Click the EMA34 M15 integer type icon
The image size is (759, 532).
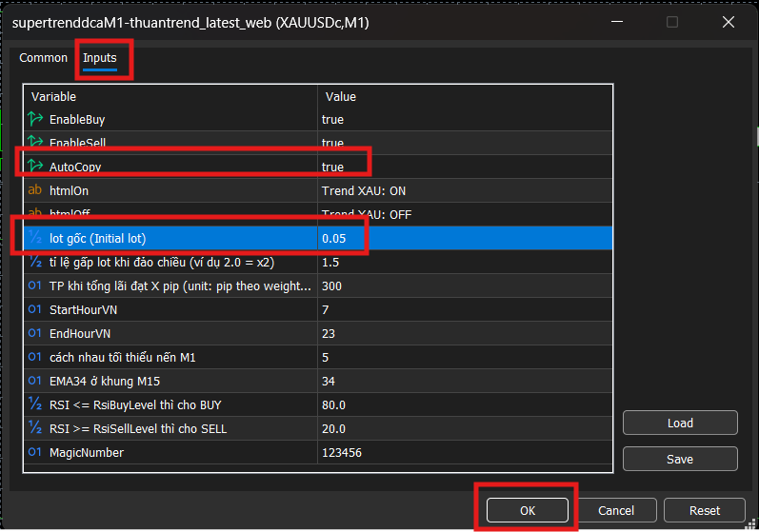coord(35,381)
